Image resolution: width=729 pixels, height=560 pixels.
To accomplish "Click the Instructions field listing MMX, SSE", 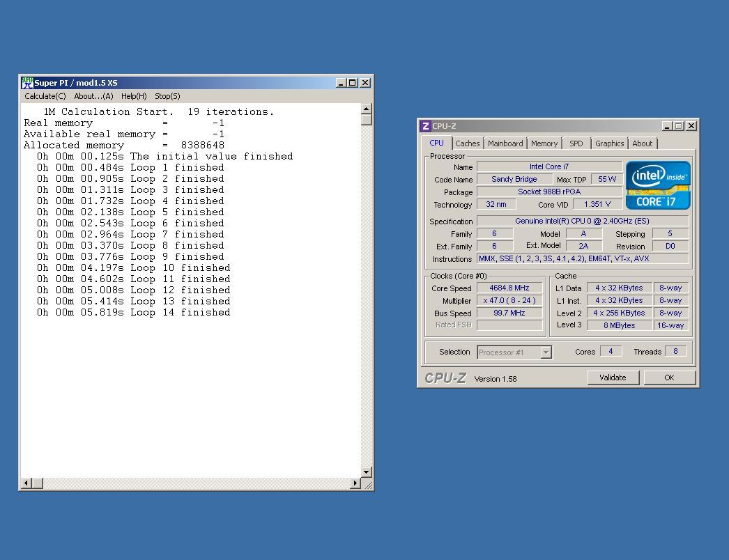I will (582, 258).
